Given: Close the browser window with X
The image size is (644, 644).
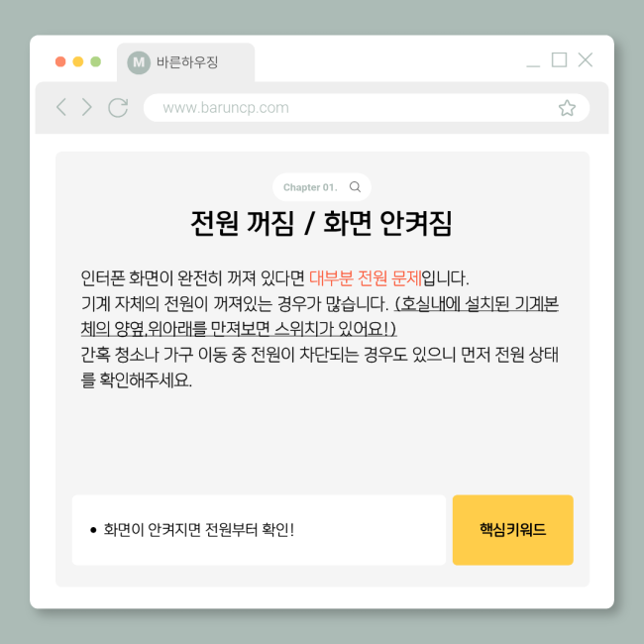Looking at the screenshot, I should 585,60.
